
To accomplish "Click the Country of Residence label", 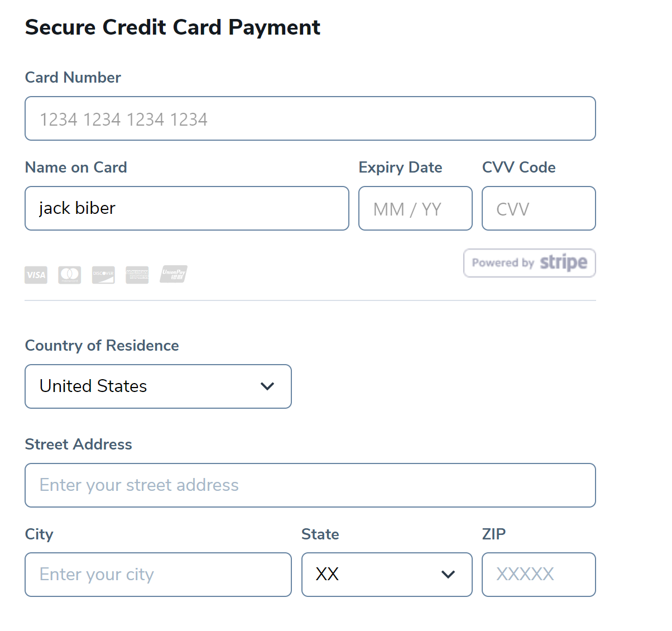I will pos(102,346).
